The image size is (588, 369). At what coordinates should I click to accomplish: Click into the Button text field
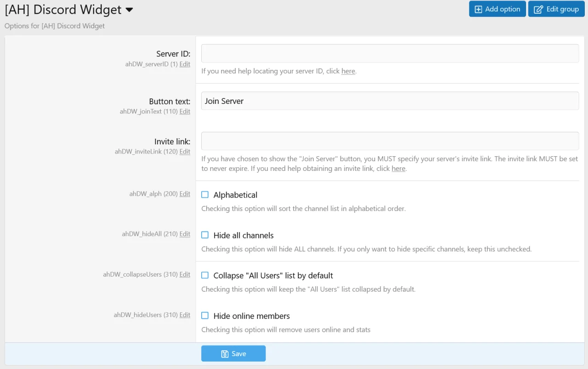tap(390, 101)
